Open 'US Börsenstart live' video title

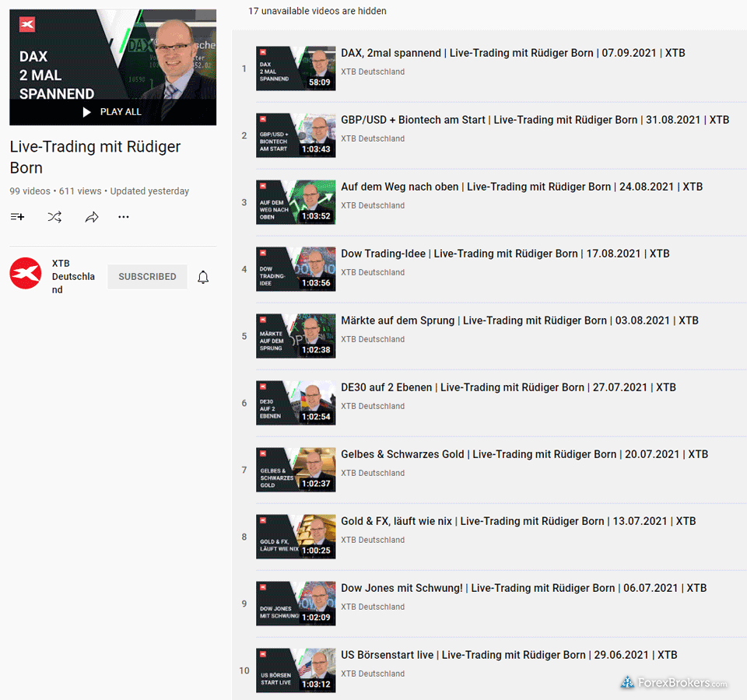click(509, 655)
